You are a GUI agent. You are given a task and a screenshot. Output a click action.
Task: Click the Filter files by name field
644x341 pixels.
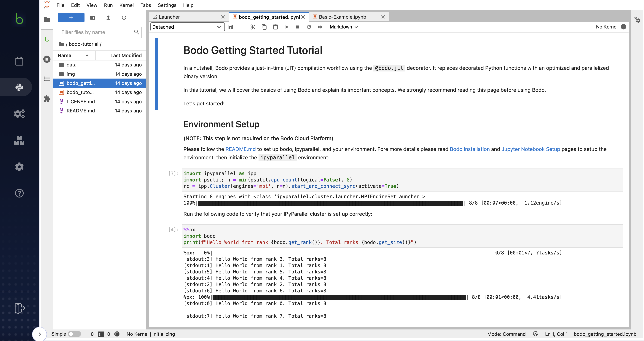[x=100, y=32]
